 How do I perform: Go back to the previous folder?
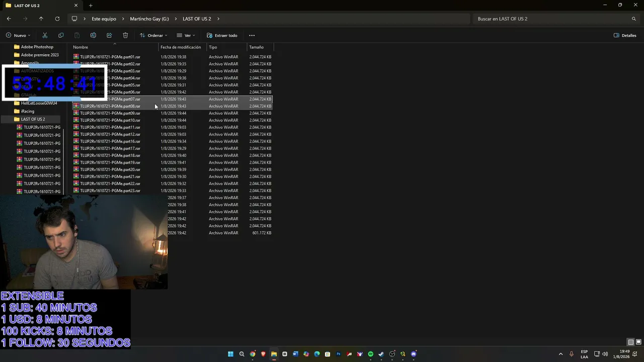point(9,19)
